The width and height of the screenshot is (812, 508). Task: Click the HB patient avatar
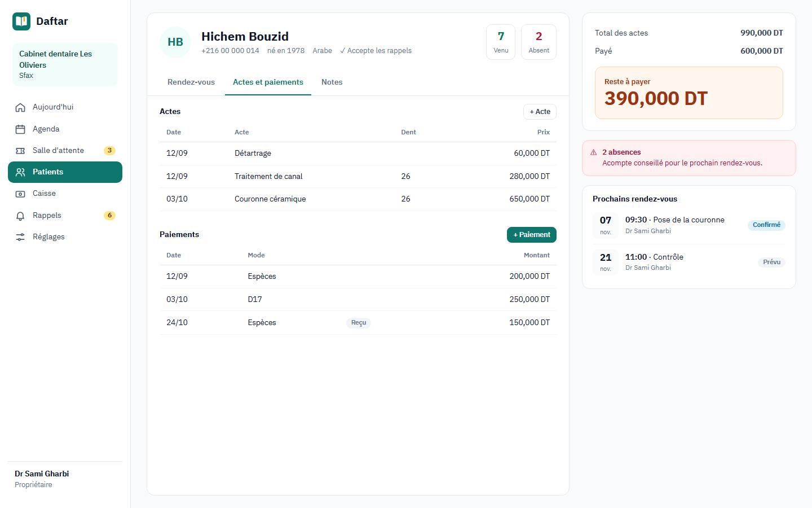[175, 42]
